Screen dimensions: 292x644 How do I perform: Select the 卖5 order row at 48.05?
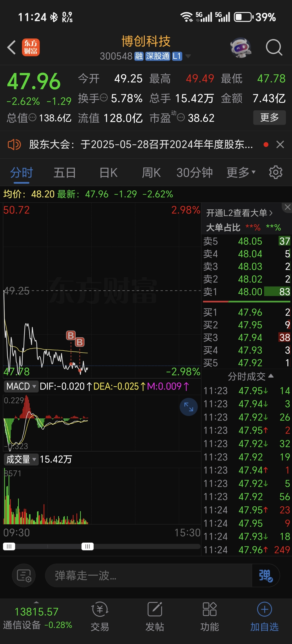(x=246, y=241)
